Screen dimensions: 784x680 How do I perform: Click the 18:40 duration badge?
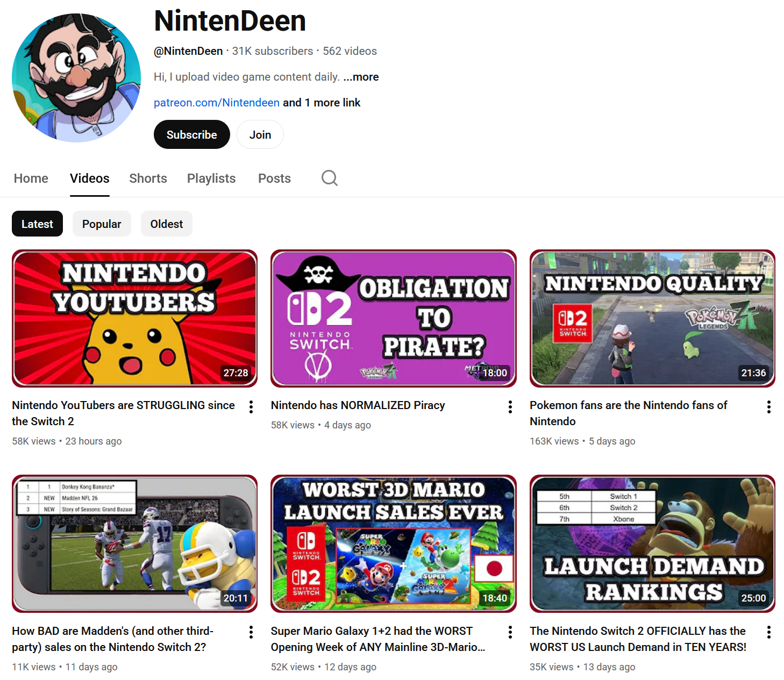[495, 598]
